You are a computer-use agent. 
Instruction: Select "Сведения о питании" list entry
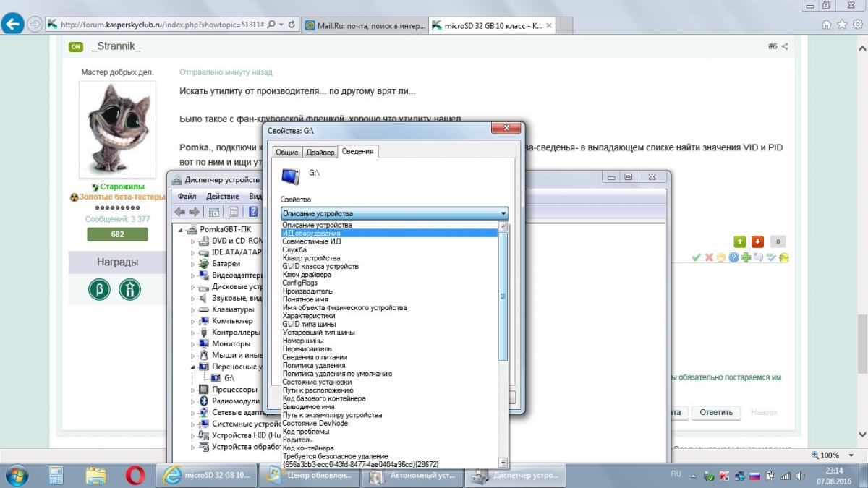point(389,357)
